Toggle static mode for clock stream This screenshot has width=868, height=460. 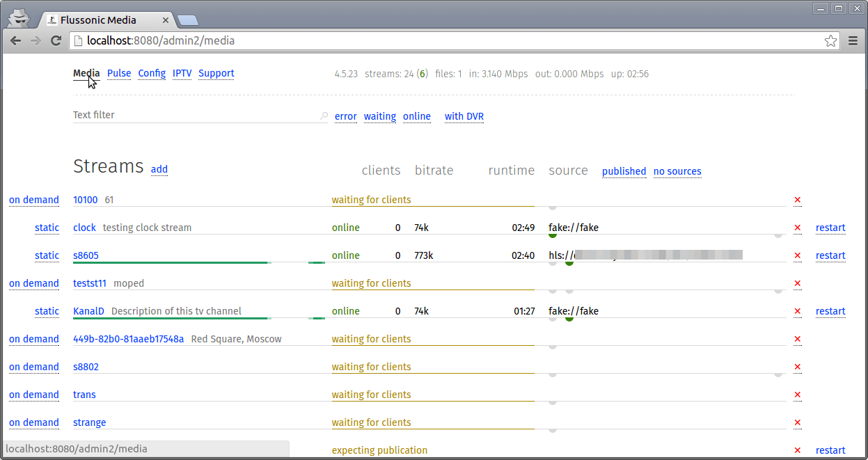coord(47,228)
